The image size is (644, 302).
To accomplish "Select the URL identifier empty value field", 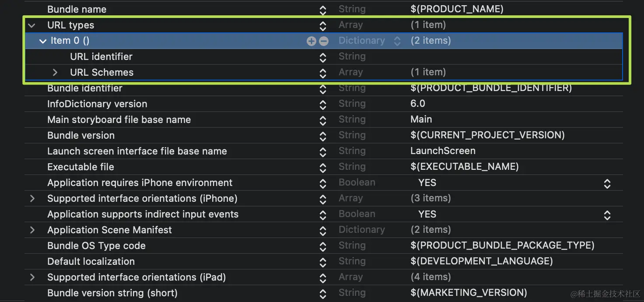I will pyautogui.click(x=515, y=56).
